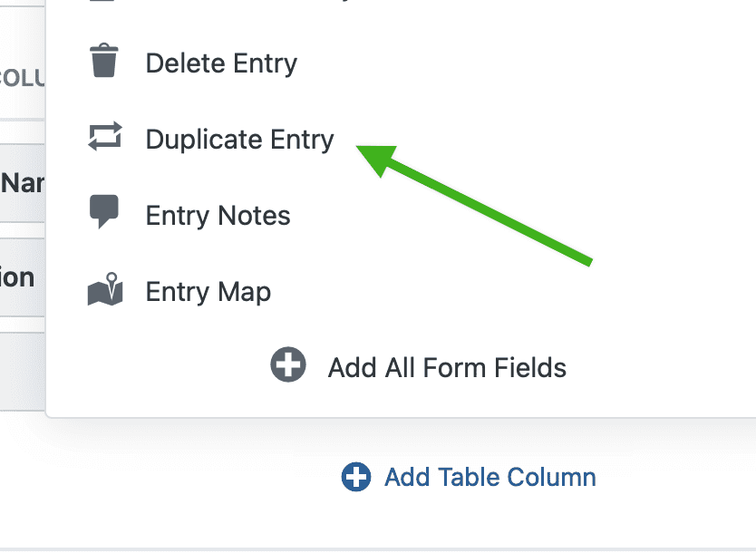Click the blue plus icon beside Add Table Column

[356, 476]
